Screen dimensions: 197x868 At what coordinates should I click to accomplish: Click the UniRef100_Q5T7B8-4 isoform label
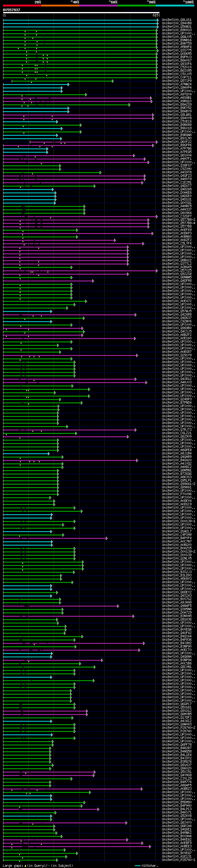(179, 223)
